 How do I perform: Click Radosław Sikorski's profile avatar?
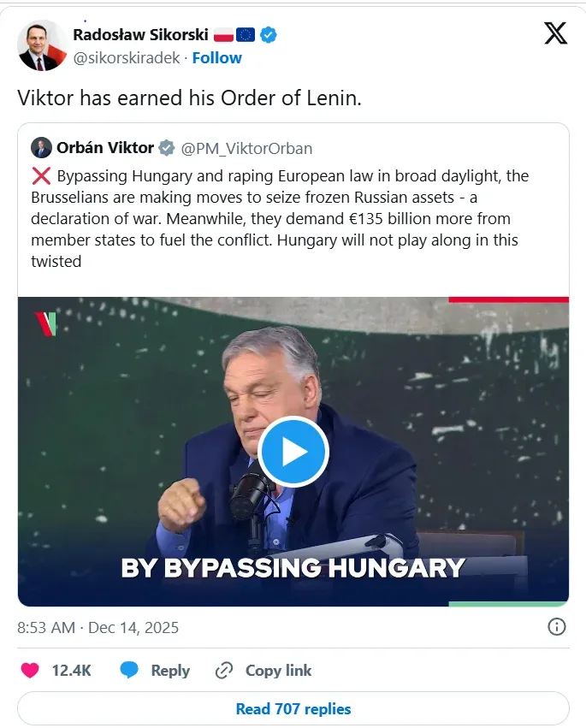pos(43,45)
